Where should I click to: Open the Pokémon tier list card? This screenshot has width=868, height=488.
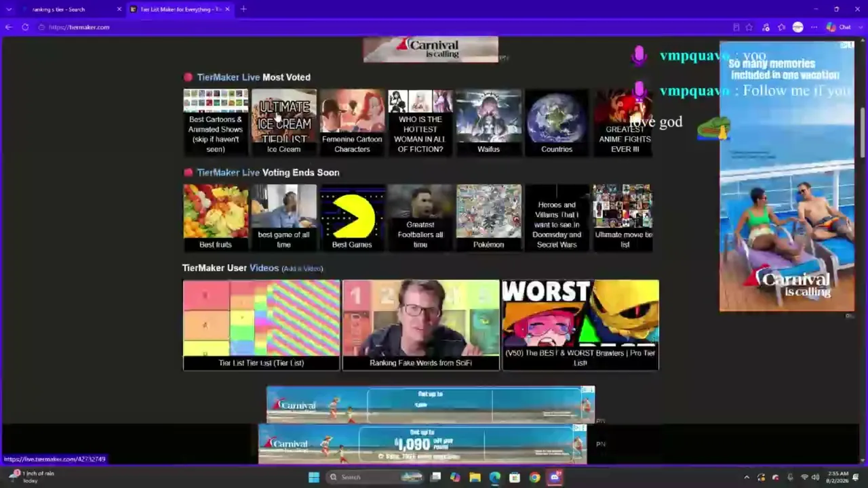coord(488,217)
